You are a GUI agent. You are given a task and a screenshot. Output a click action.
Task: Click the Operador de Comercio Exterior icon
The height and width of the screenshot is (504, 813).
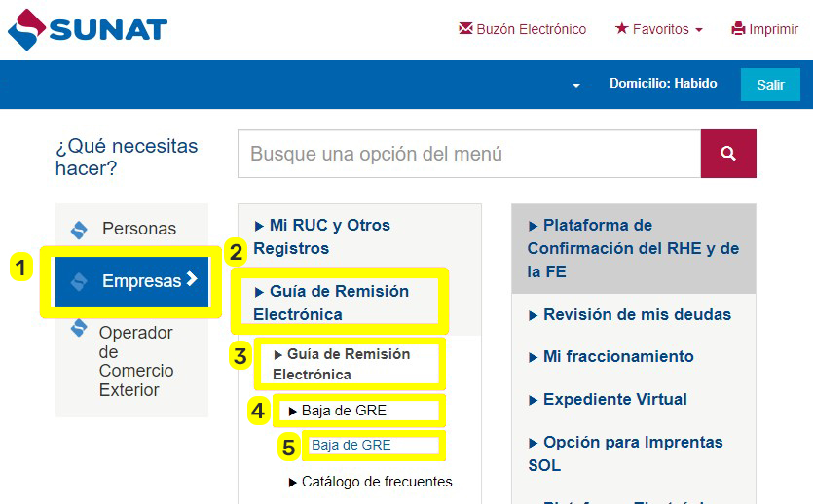click(79, 328)
